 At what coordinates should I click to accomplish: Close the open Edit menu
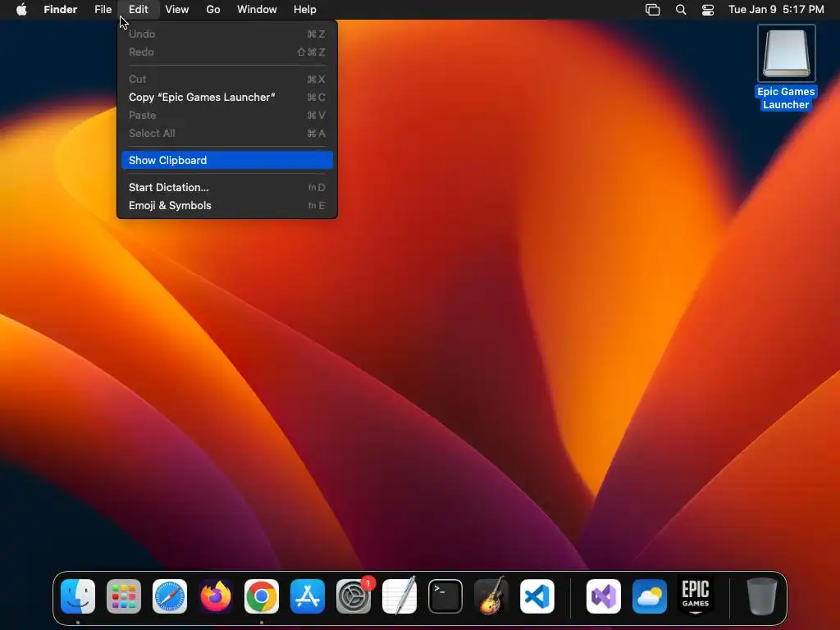138,10
